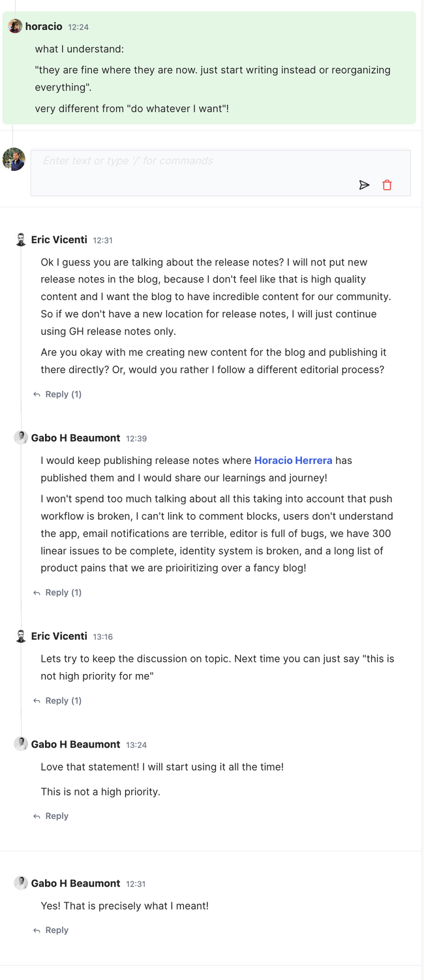Click Gabo H Beaumont's avatar at 13:24
Screen dimensions: 424x980
(x=21, y=744)
